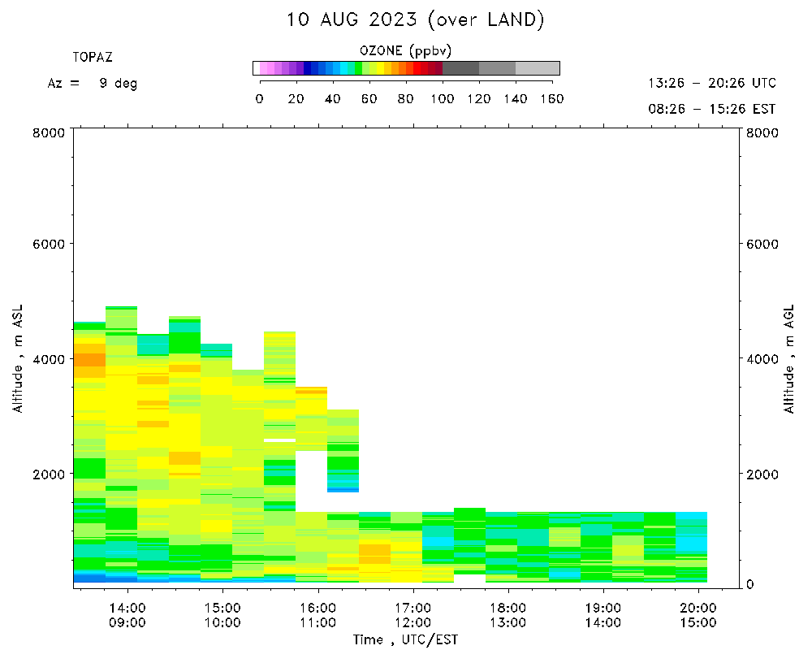Pick the dark gray 100–120 colorbar segment
This screenshot has width=812, height=650.
pyautogui.click(x=461, y=68)
